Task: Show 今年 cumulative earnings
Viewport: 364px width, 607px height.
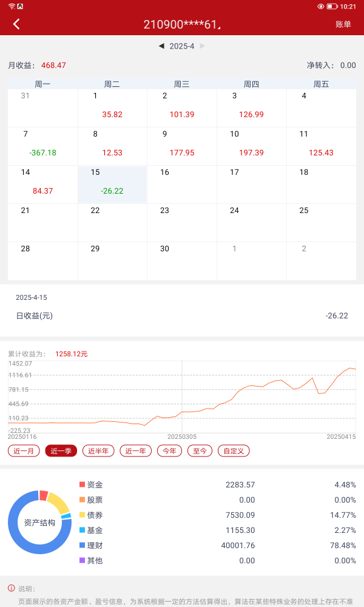Action: pos(169,450)
